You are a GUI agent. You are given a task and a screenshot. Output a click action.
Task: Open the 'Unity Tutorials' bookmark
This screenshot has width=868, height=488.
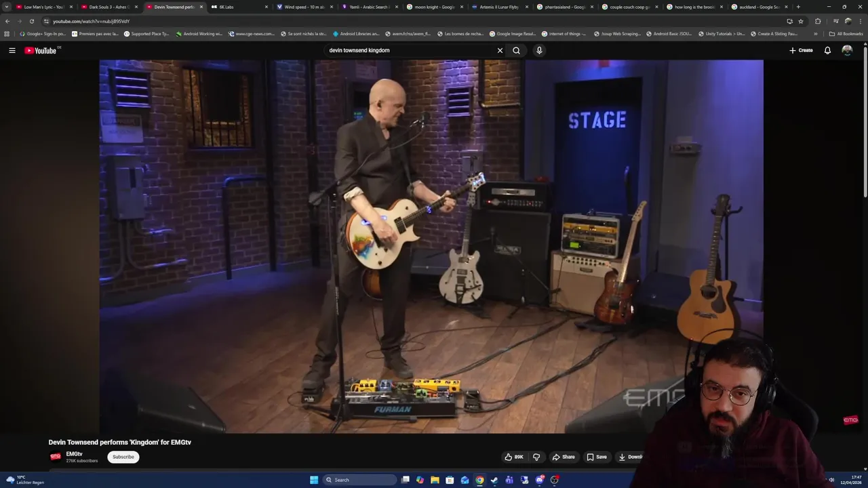(722, 33)
